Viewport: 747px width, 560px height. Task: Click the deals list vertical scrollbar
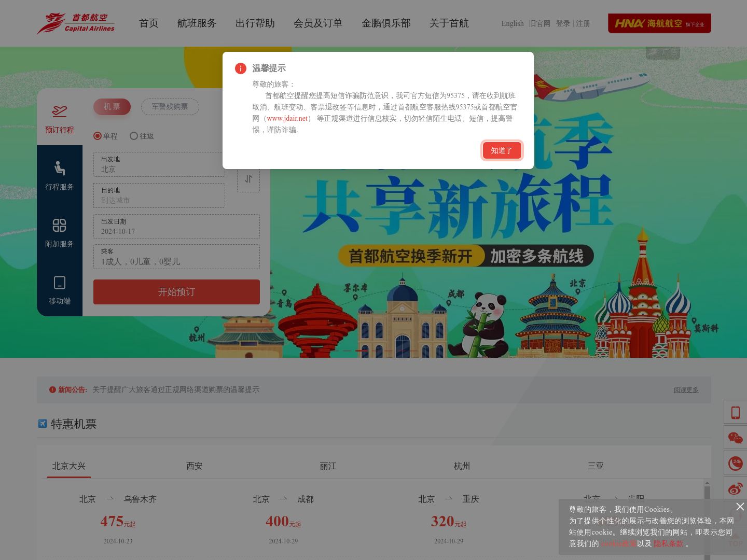click(707, 519)
